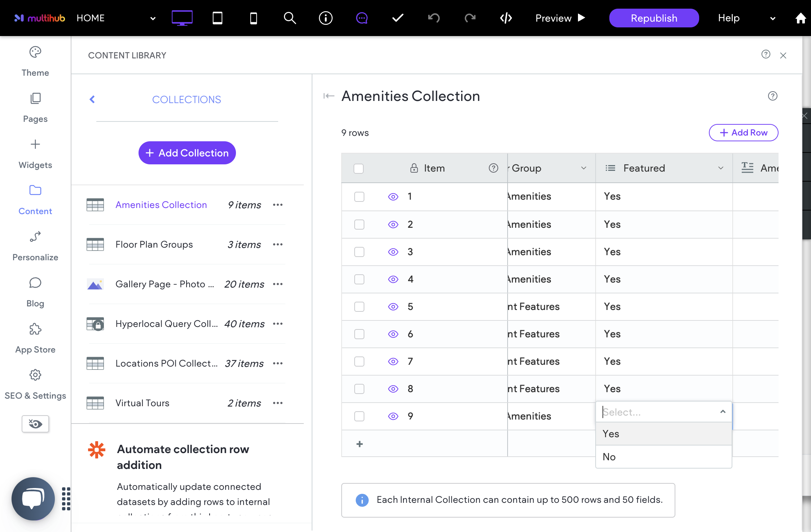
Task: Click the Add Row button
Action: [744, 133]
